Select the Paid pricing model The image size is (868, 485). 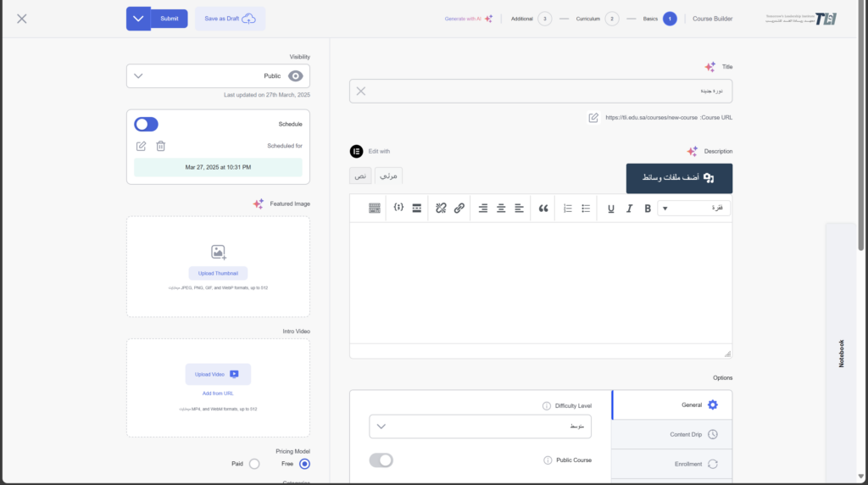pyautogui.click(x=253, y=464)
